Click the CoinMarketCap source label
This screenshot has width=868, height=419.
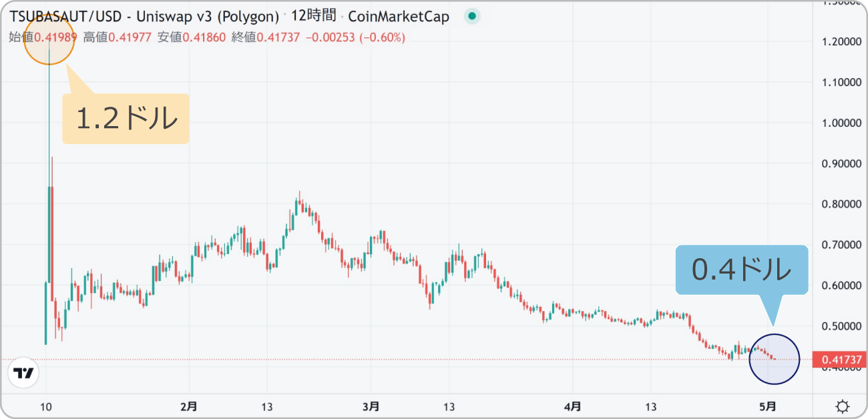click(x=399, y=17)
